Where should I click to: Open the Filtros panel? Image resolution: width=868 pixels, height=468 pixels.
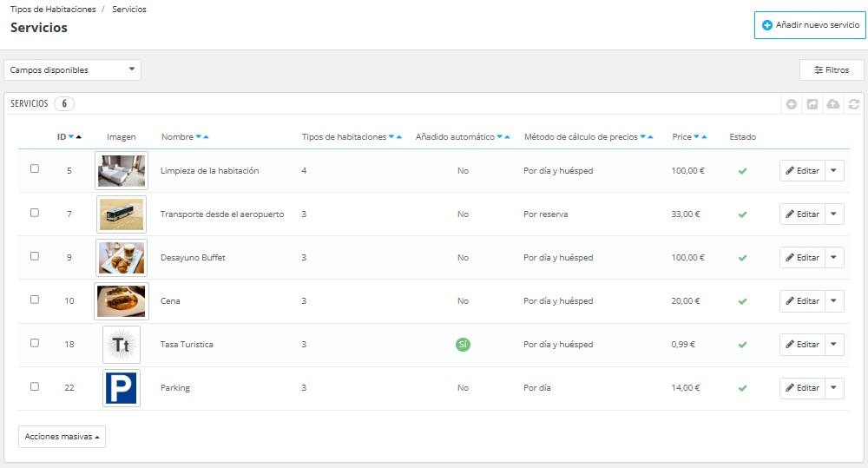[832, 70]
